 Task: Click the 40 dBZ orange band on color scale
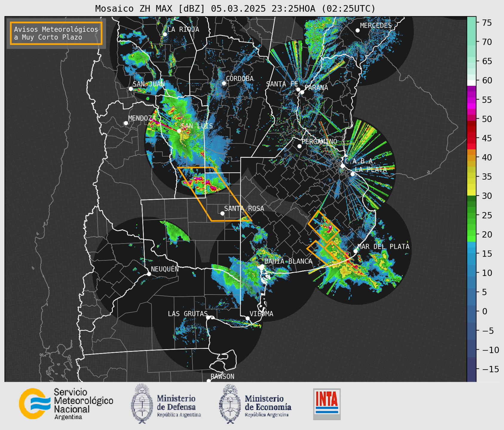click(x=471, y=157)
